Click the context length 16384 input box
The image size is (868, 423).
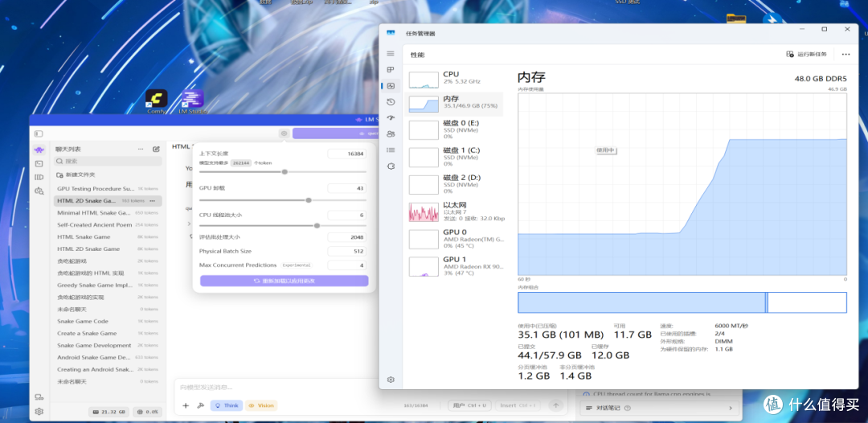(346, 154)
